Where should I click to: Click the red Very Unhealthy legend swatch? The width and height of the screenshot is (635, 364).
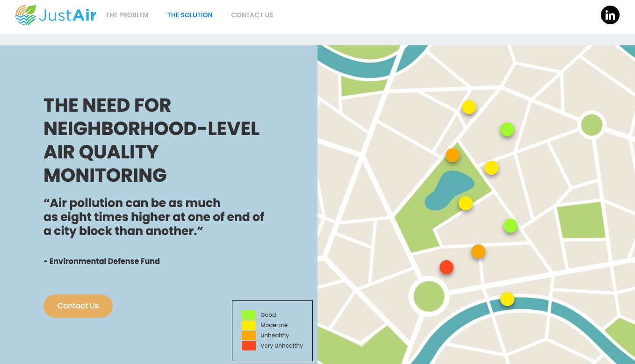249,346
